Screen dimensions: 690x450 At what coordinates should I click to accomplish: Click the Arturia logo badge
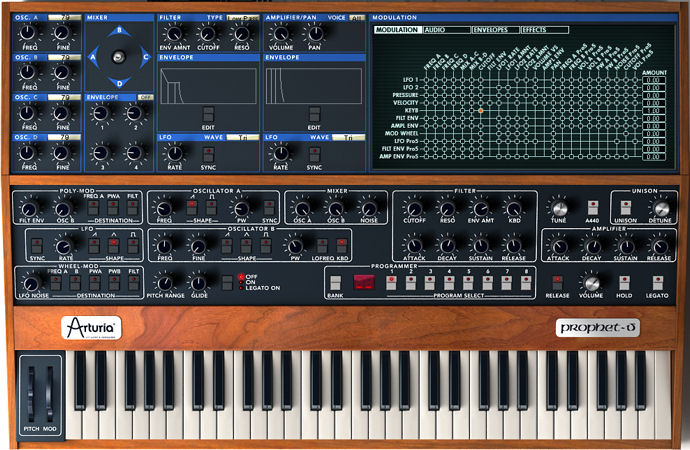(92, 328)
